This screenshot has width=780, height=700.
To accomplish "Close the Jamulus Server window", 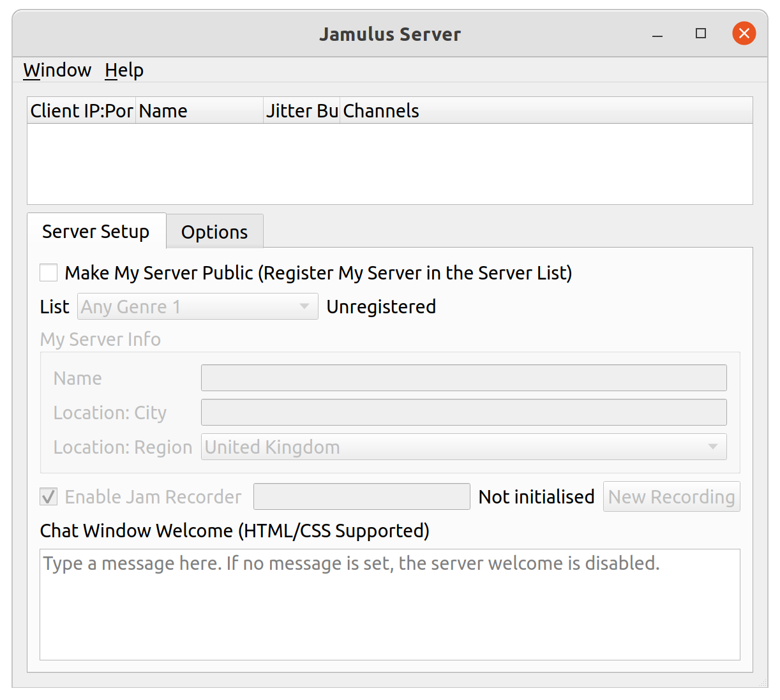I will click(x=744, y=33).
